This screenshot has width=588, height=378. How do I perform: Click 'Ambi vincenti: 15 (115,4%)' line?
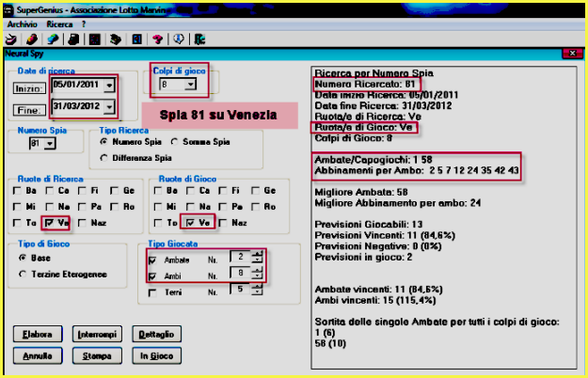(375, 301)
